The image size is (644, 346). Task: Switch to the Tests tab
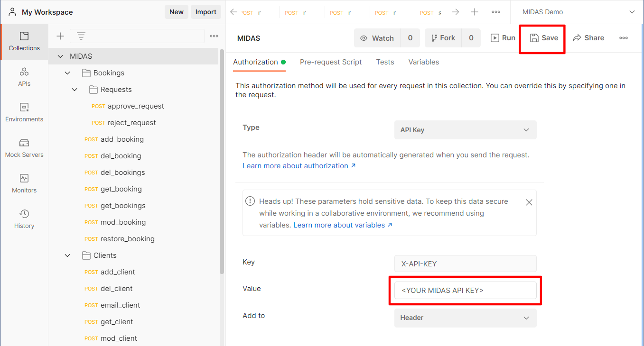(x=385, y=62)
